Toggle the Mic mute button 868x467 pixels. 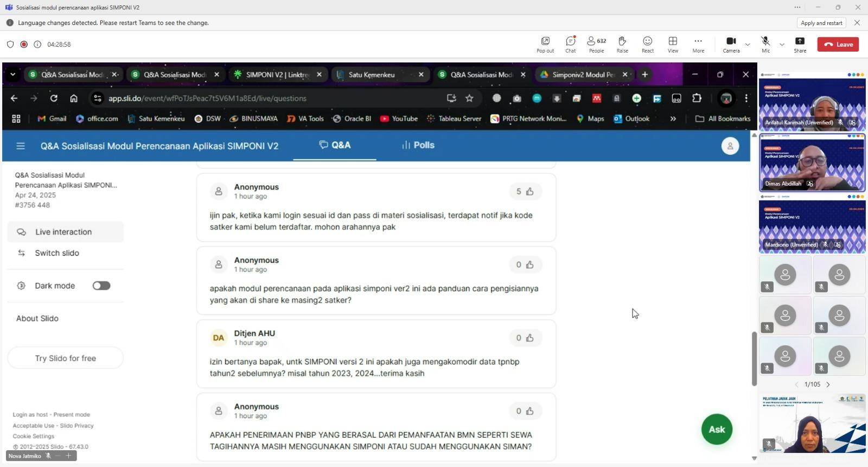tap(765, 44)
